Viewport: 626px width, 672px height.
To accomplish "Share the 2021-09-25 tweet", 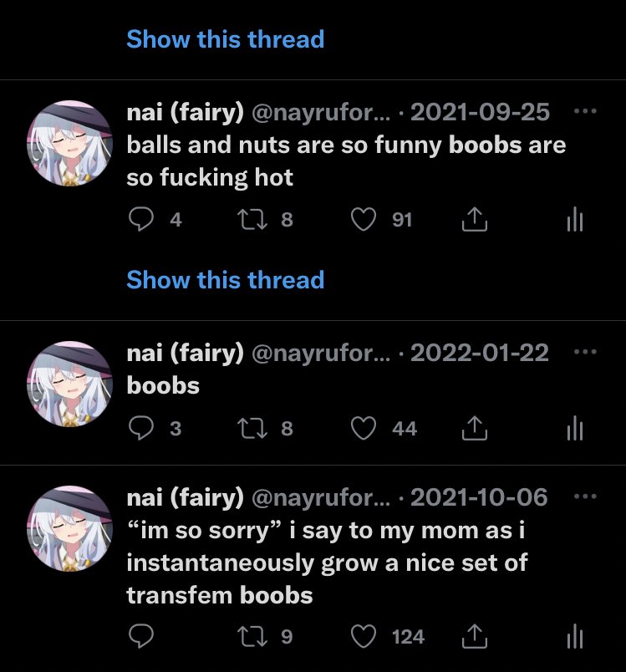I will (x=475, y=220).
